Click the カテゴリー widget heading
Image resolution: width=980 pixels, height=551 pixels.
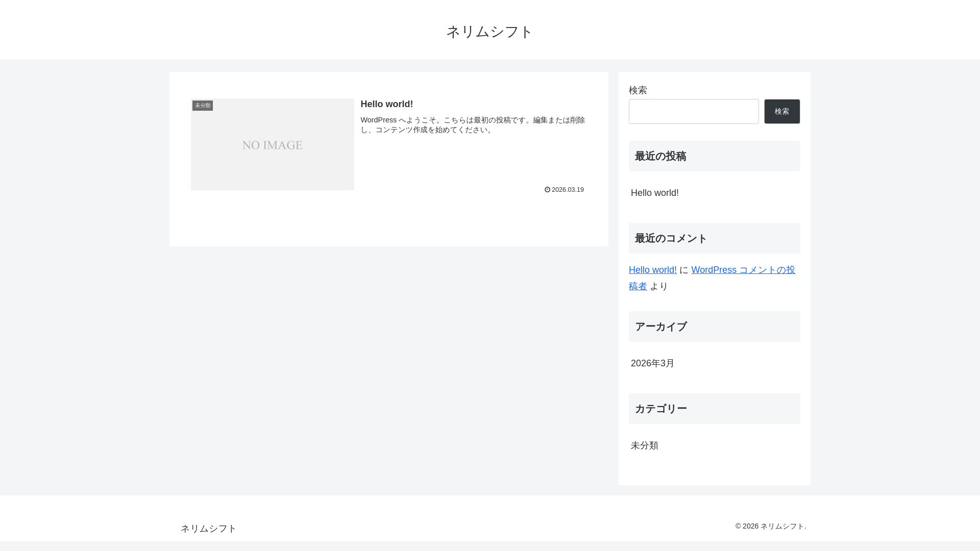(714, 409)
